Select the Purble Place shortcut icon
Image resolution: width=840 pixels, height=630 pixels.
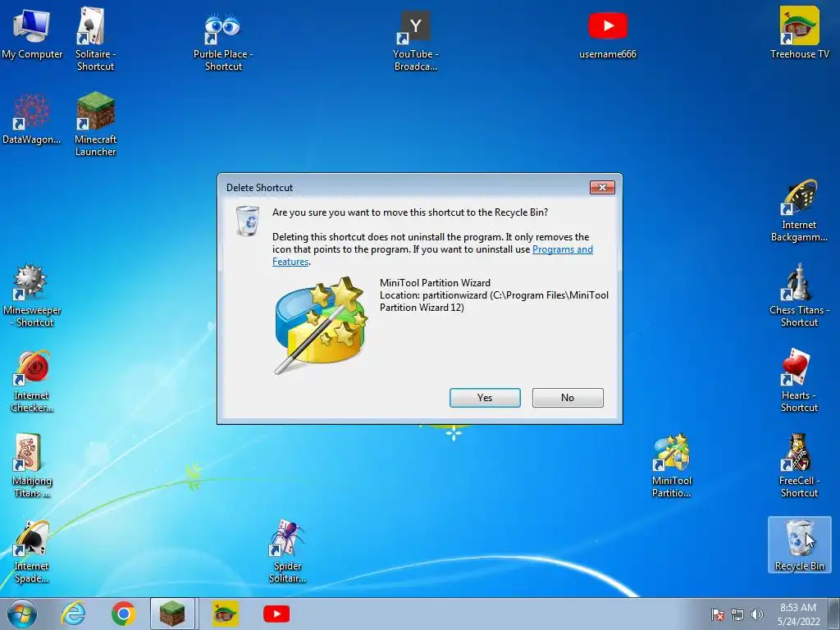(x=223, y=42)
